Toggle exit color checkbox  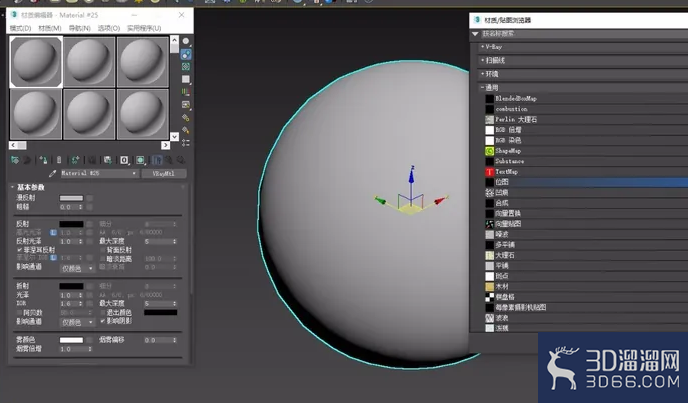point(103,313)
